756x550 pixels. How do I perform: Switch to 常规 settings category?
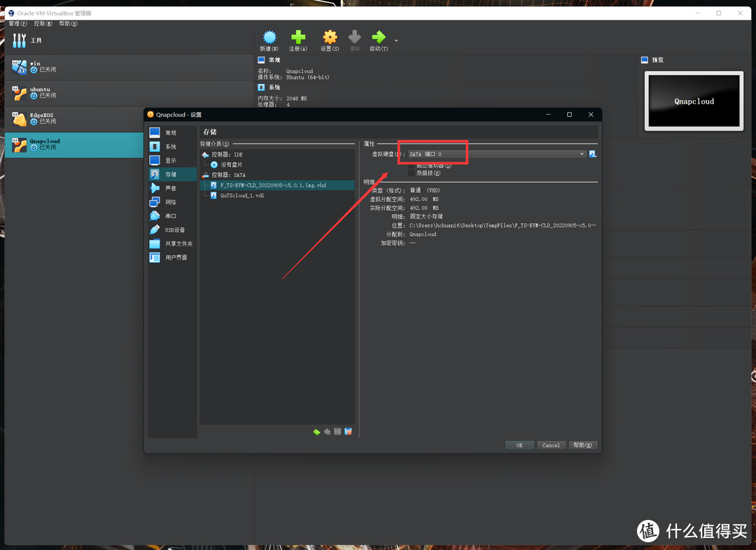pos(172,132)
